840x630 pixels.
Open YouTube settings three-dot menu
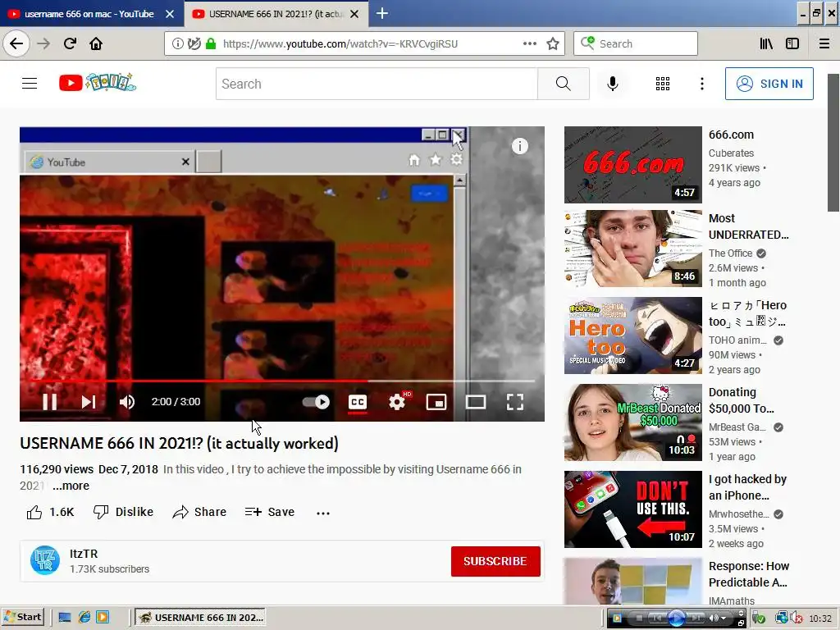(702, 84)
